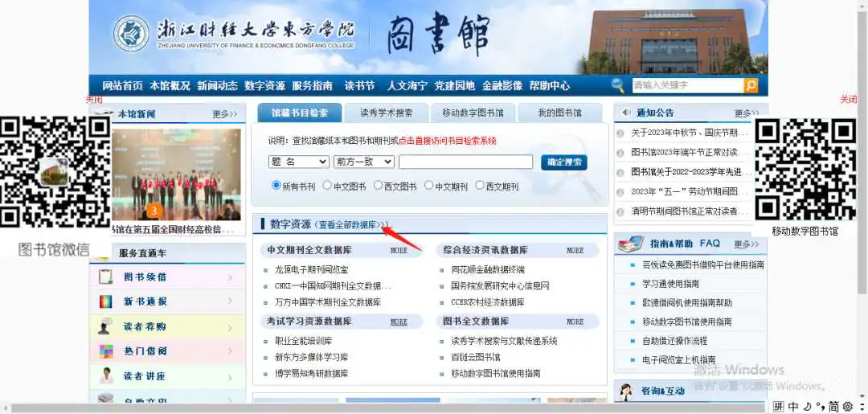Click the catalog search keyword text box
The height and width of the screenshot is (414, 868).
coord(465,162)
